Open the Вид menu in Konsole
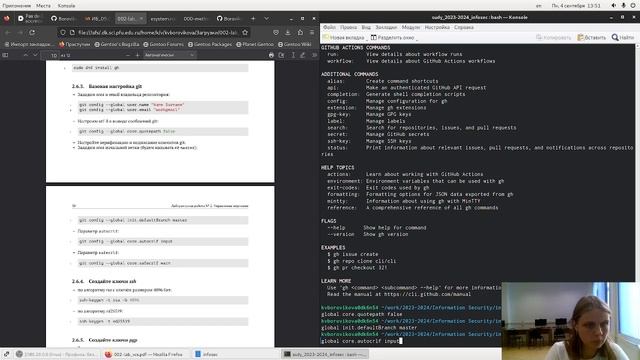 (366, 27)
